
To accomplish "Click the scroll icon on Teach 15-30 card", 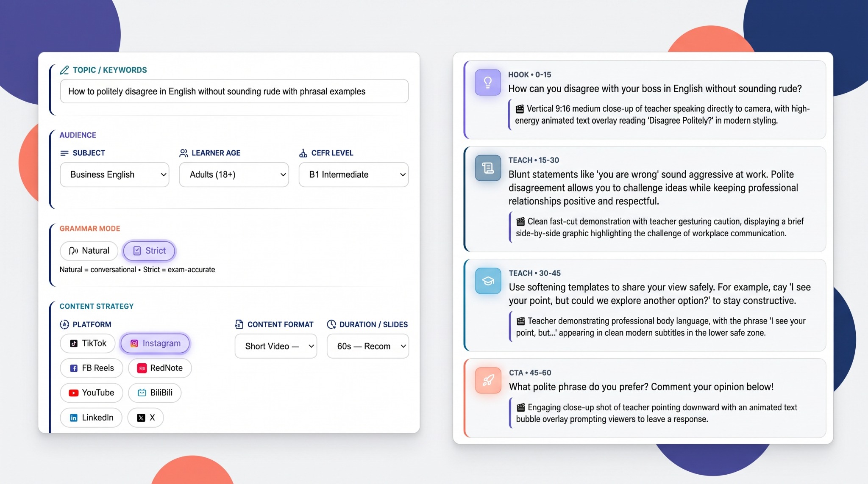I will coord(488,168).
